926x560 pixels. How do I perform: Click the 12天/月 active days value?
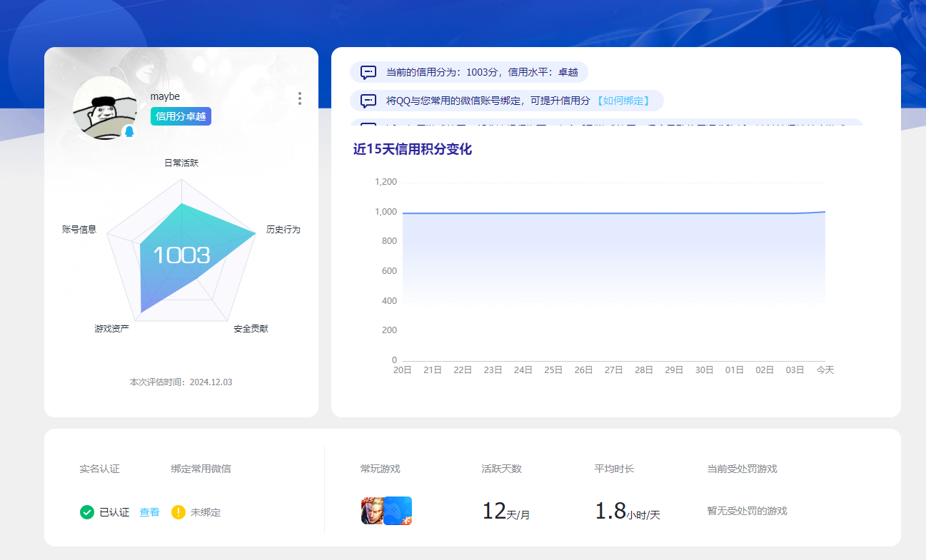[x=506, y=511]
